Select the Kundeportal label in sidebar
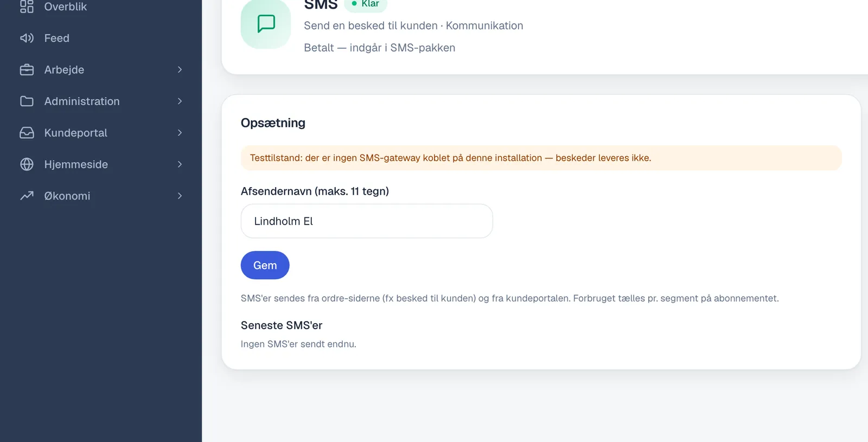868x442 pixels. (75, 133)
